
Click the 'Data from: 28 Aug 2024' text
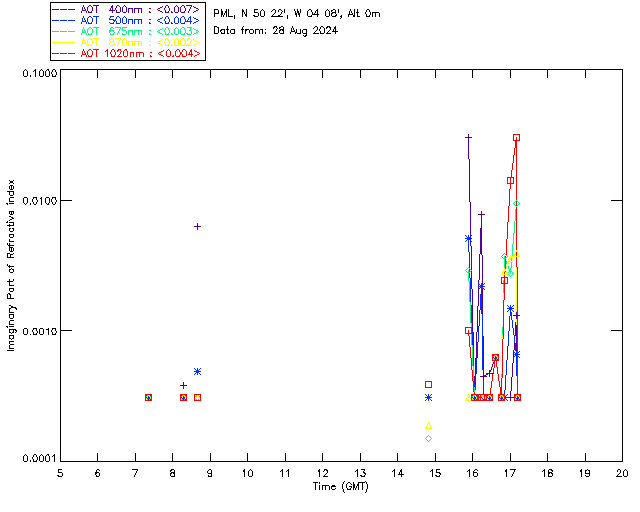click(276, 31)
